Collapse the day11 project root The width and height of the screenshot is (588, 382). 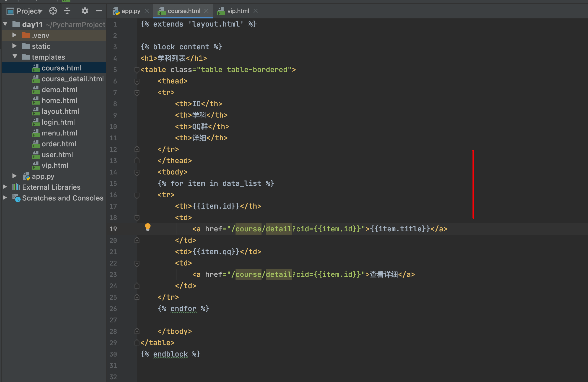point(5,24)
